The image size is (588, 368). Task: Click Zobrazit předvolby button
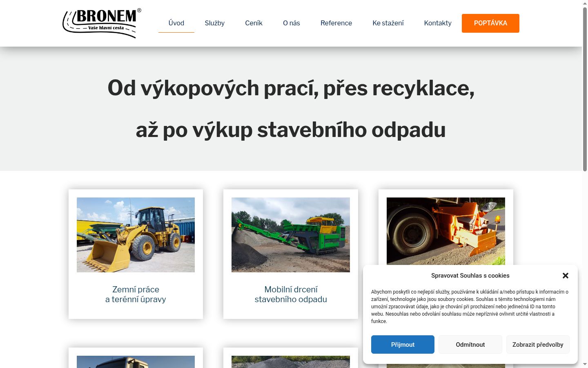(x=538, y=345)
